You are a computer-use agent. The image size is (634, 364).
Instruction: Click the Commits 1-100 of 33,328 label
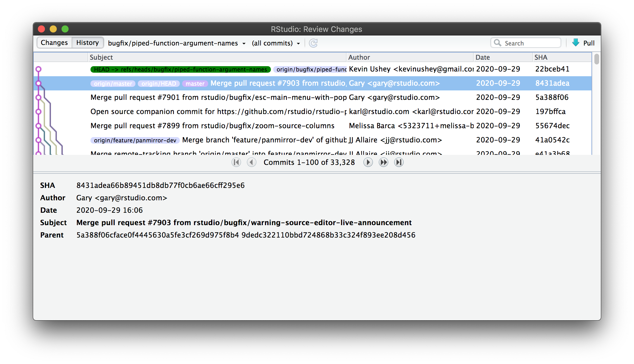[309, 162]
